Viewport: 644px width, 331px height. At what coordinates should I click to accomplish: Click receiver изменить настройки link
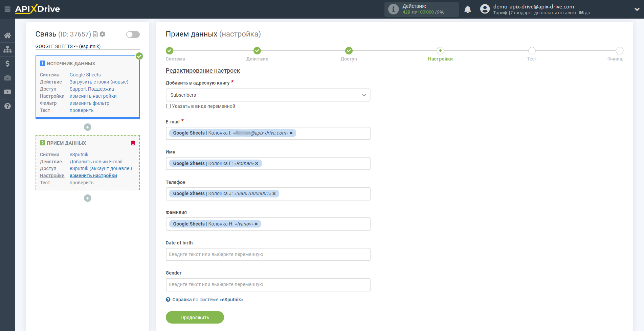[x=93, y=175]
